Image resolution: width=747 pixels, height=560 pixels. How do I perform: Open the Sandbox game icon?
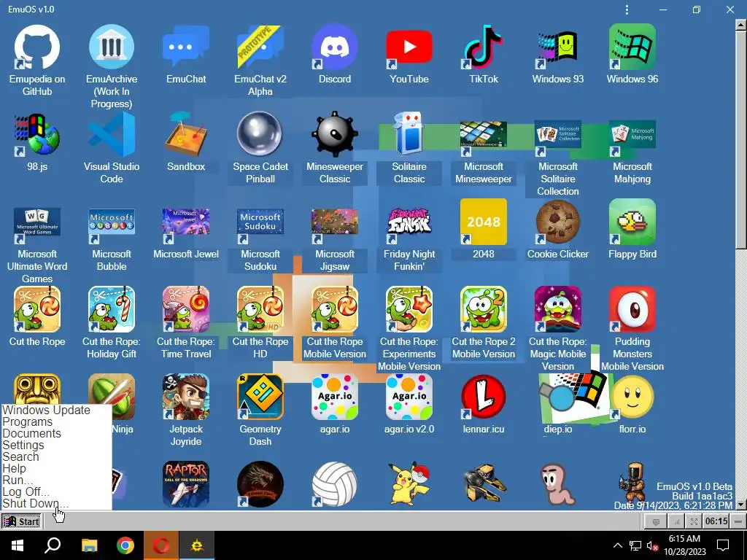click(x=186, y=135)
